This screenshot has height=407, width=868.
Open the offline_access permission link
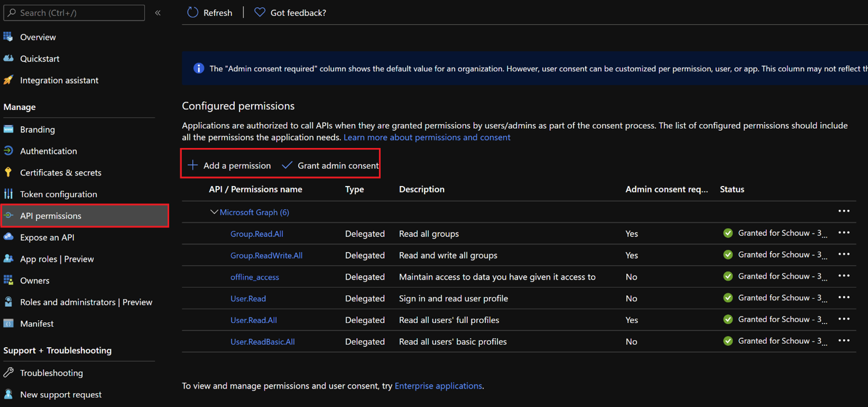click(x=254, y=277)
